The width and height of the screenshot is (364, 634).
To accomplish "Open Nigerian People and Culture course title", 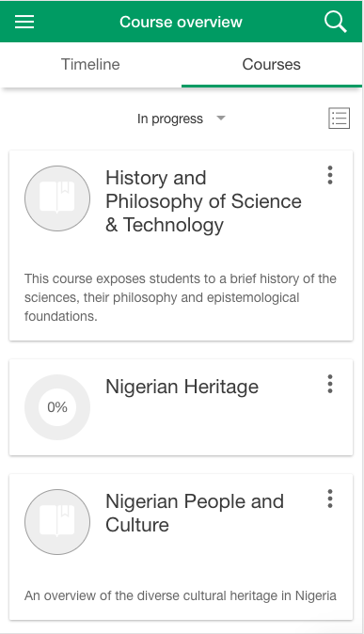I will pos(195,513).
